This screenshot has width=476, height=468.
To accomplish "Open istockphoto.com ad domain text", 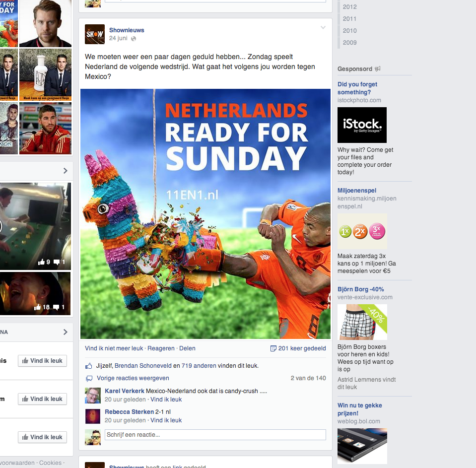I will point(359,100).
